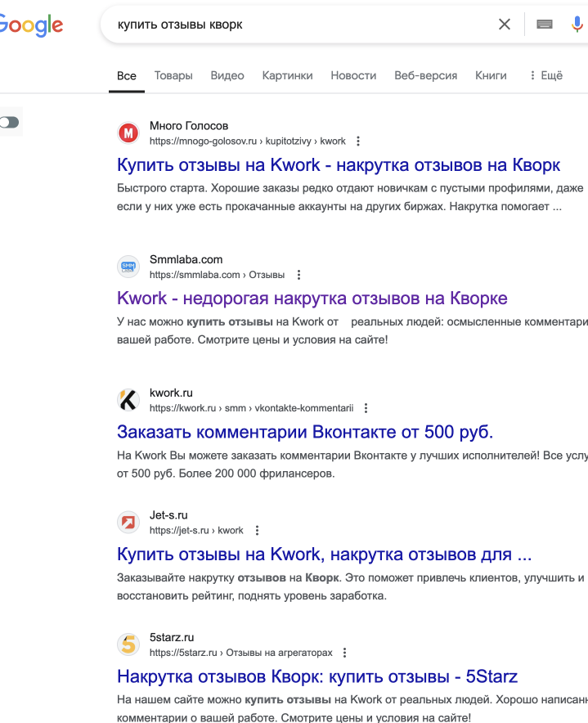Select the Все tab
Image resolution: width=588 pixels, height=723 pixels.
[127, 75]
